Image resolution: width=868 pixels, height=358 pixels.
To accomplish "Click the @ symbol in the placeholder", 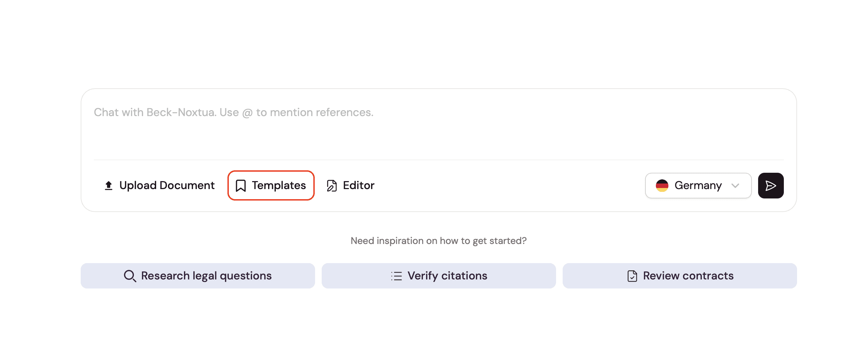I will point(247,113).
